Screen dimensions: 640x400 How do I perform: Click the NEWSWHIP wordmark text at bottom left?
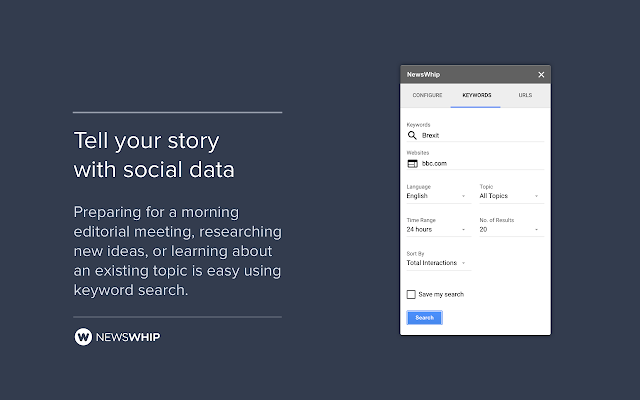[x=128, y=337]
